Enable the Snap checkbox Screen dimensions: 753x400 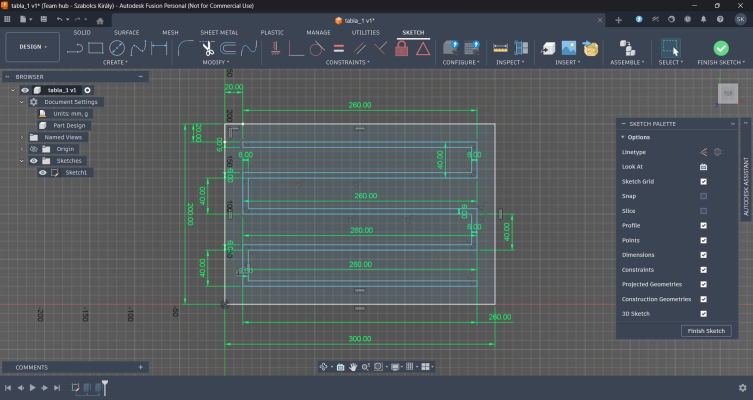point(703,196)
